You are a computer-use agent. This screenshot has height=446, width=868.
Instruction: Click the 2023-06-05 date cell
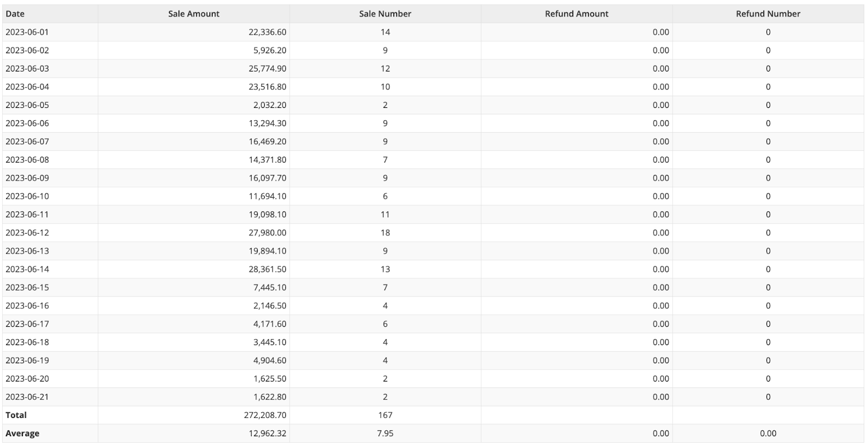tap(27, 105)
